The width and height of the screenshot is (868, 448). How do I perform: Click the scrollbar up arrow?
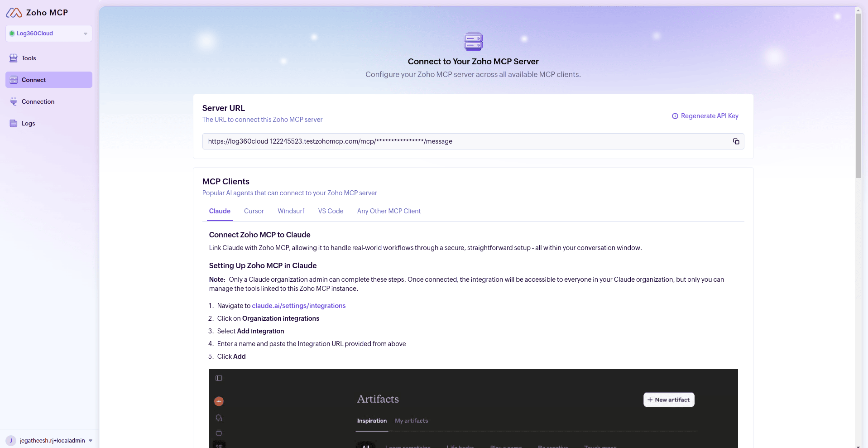858,10
